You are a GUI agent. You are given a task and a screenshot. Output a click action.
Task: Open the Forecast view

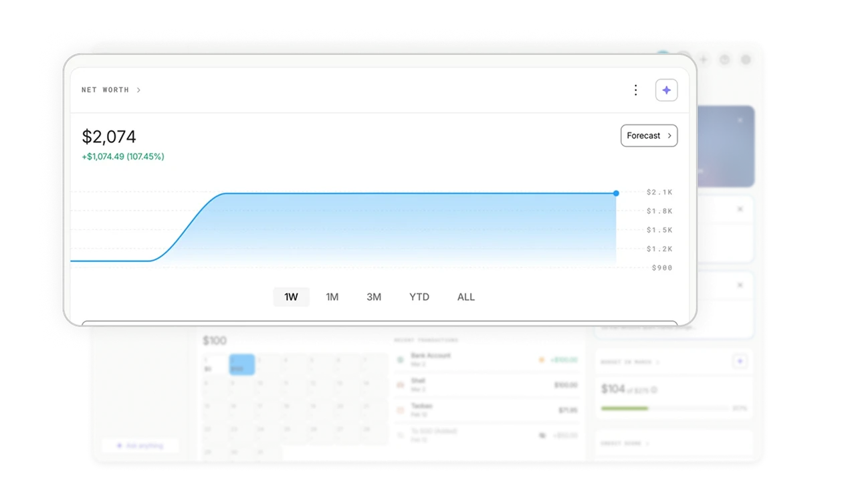click(649, 136)
